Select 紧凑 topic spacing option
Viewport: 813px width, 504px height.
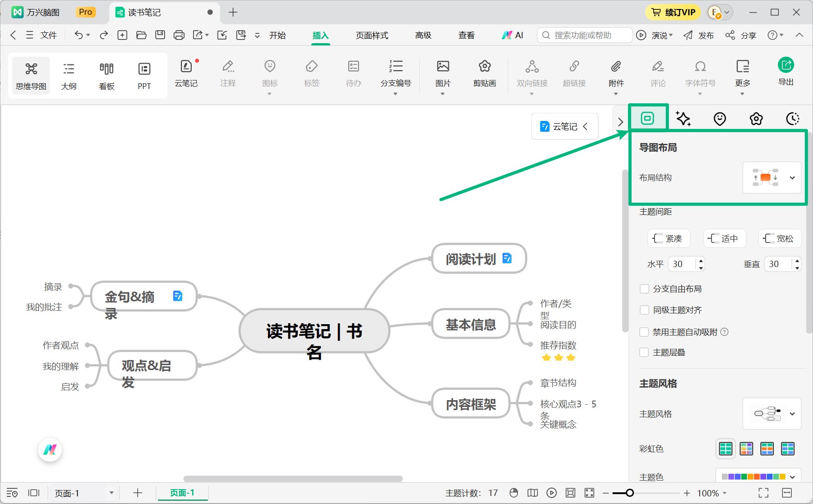[x=669, y=238]
